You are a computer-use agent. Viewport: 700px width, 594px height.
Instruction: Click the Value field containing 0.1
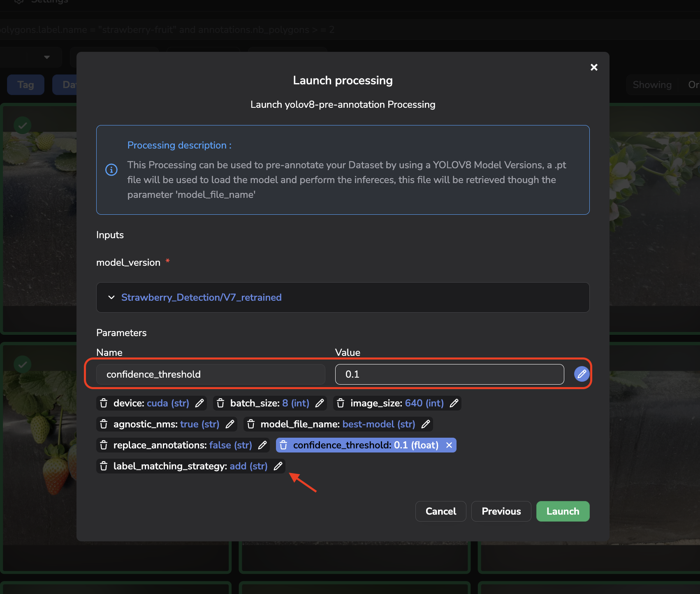[x=450, y=374]
